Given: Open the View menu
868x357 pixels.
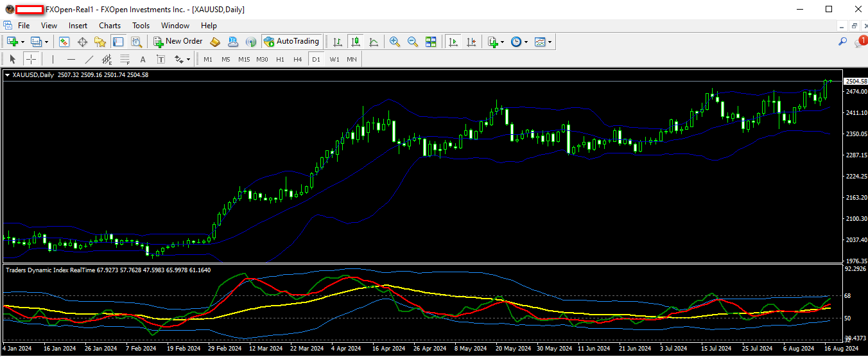Looking at the screenshot, I should (49, 26).
